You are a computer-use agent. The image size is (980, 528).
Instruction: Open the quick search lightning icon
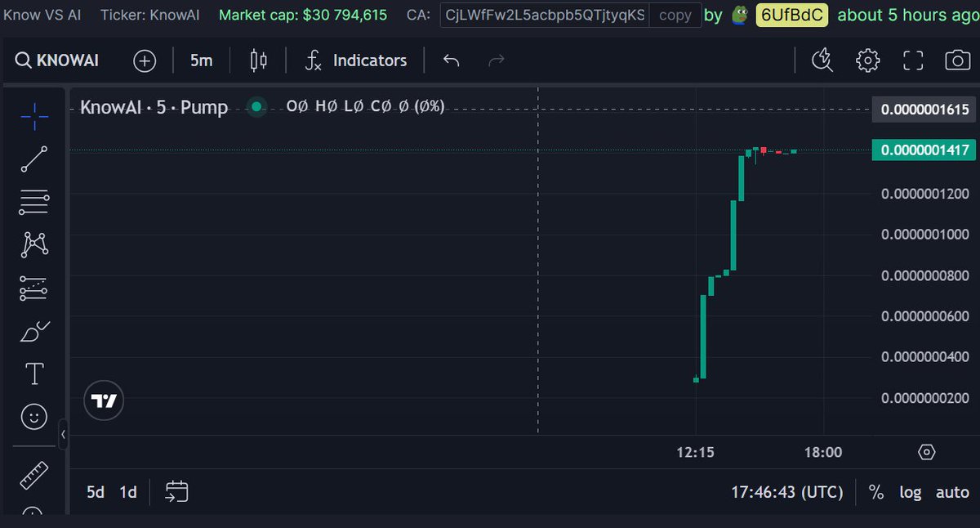tap(822, 60)
